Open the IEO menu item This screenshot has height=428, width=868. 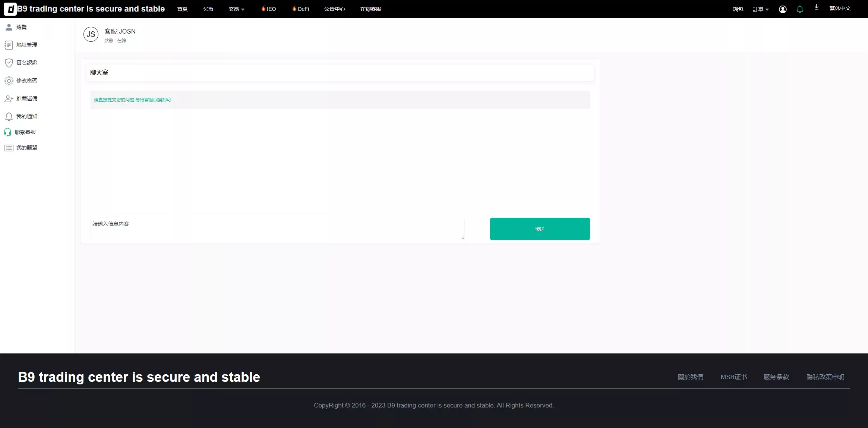[x=269, y=9]
